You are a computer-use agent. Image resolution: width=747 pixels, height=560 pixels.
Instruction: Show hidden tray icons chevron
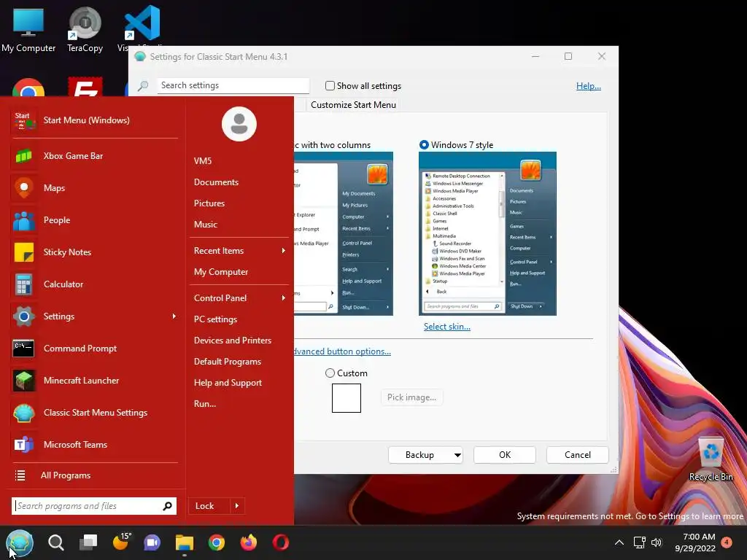click(x=619, y=542)
